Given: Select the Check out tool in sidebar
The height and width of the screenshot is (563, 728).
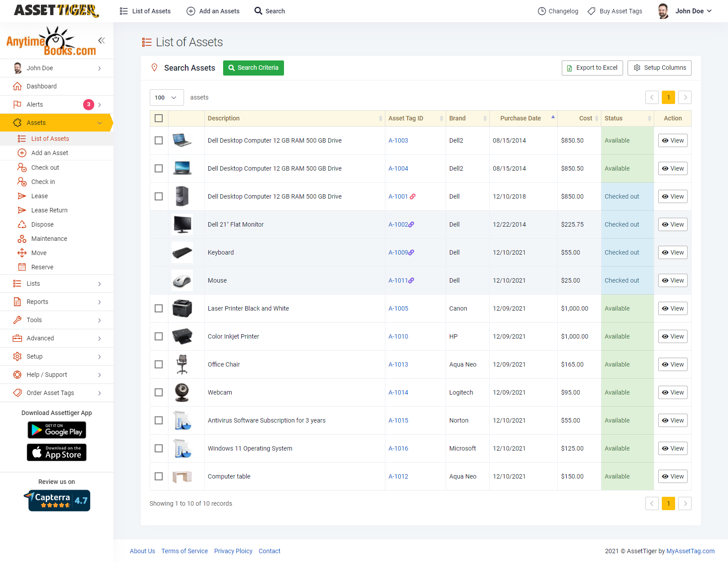Looking at the screenshot, I should pos(44,168).
